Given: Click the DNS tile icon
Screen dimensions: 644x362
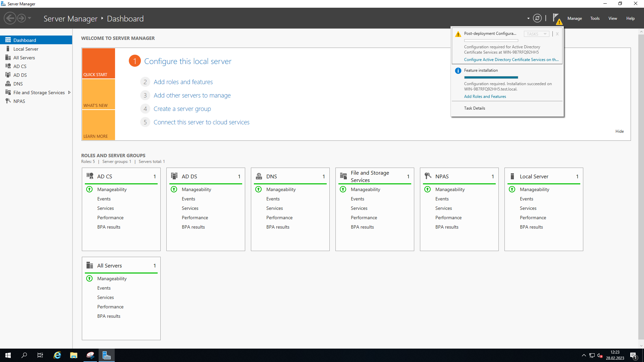Looking at the screenshot, I should 259,176.
